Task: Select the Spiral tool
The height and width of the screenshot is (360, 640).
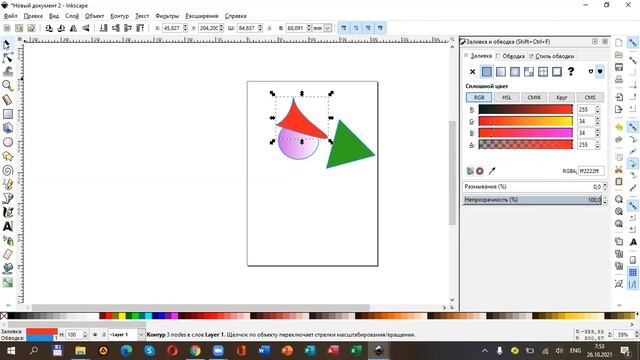Action: (7, 170)
